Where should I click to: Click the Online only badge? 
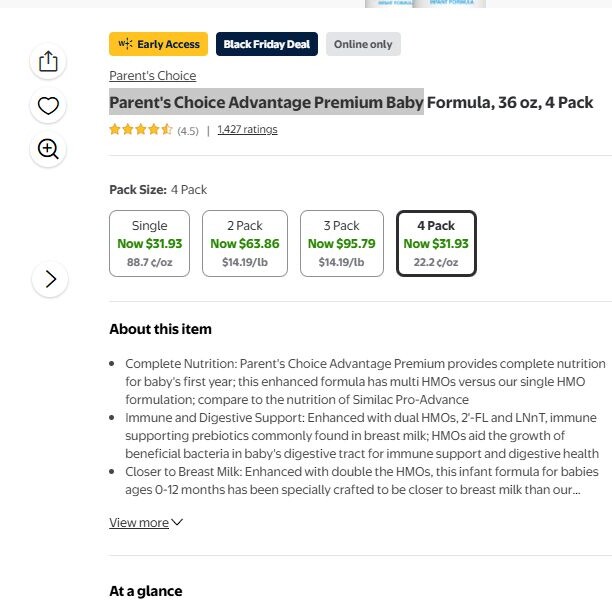coord(363,44)
